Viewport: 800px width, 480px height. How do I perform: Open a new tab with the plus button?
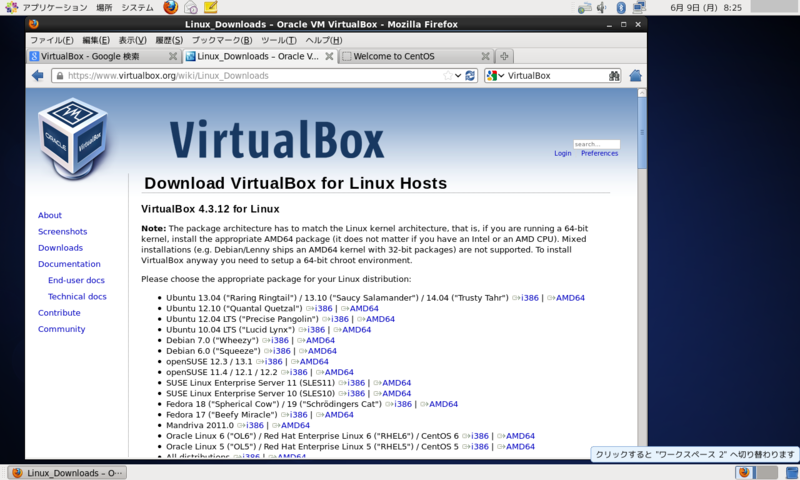click(504, 56)
